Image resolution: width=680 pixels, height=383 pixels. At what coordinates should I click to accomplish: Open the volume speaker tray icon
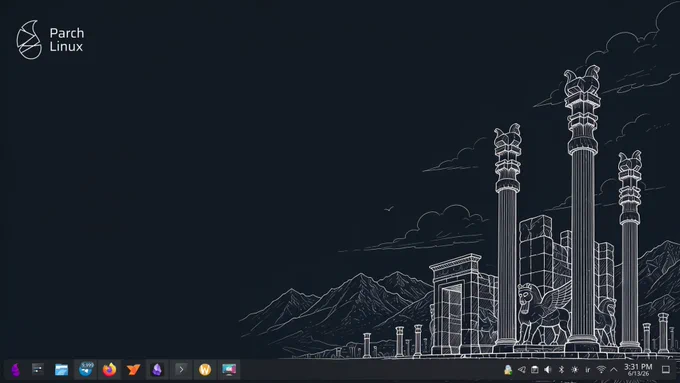pos(548,370)
